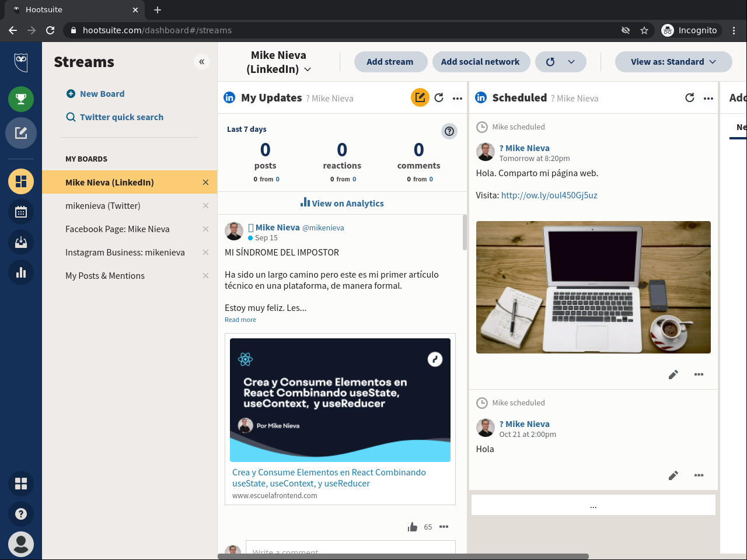
Task: Open Scheduled stream options menu
Action: coord(708,99)
